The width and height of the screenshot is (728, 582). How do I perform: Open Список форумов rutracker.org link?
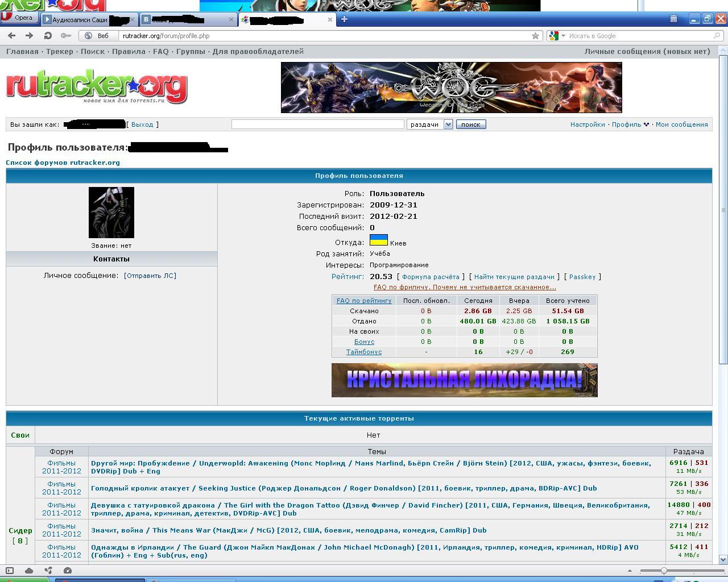click(x=63, y=163)
